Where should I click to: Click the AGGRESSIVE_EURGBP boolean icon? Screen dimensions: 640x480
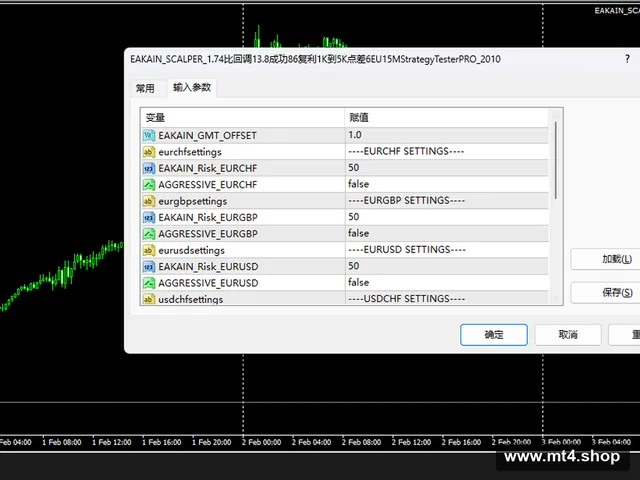pyautogui.click(x=149, y=233)
